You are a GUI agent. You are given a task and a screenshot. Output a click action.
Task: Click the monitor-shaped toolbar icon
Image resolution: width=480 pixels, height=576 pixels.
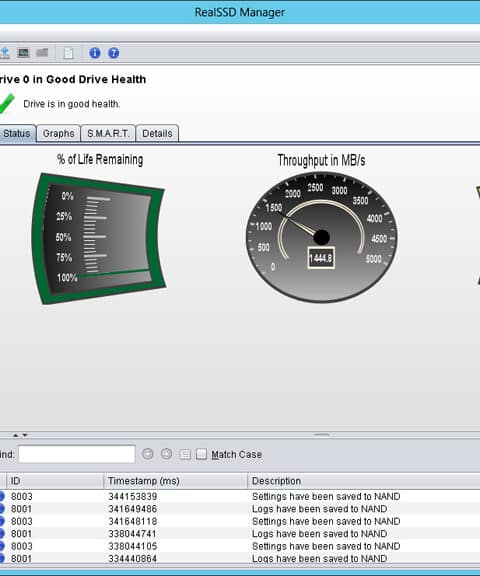(x=23, y=53)
